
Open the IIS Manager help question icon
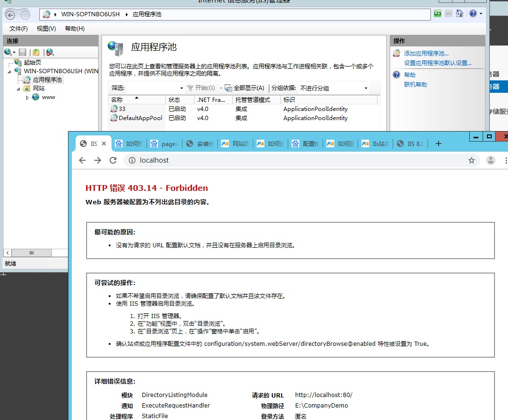(473, 13)
